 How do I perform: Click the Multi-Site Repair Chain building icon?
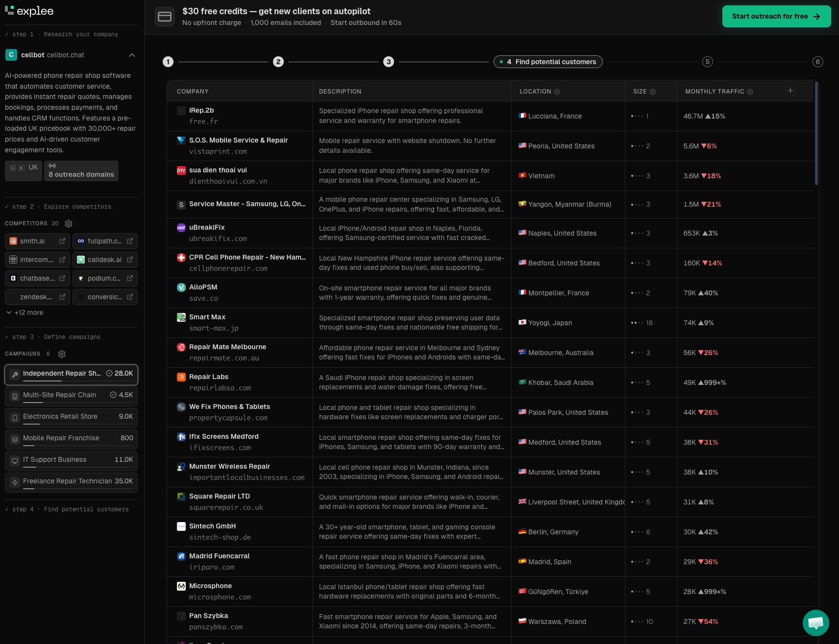coord(15,396)
